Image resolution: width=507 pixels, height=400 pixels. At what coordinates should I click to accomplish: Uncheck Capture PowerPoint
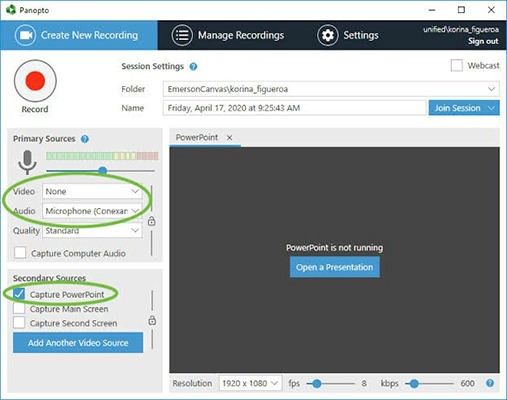point(19,294)
